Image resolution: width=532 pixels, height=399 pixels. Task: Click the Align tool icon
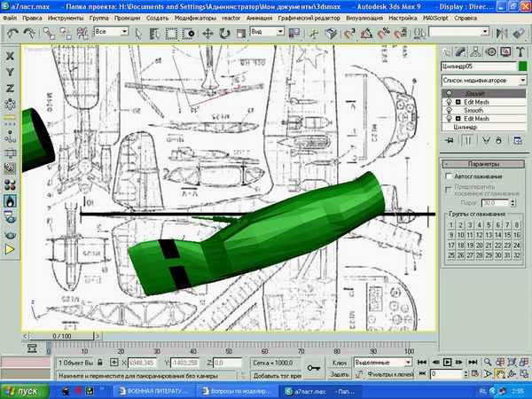pyautogui.click(x=519, y=34)
